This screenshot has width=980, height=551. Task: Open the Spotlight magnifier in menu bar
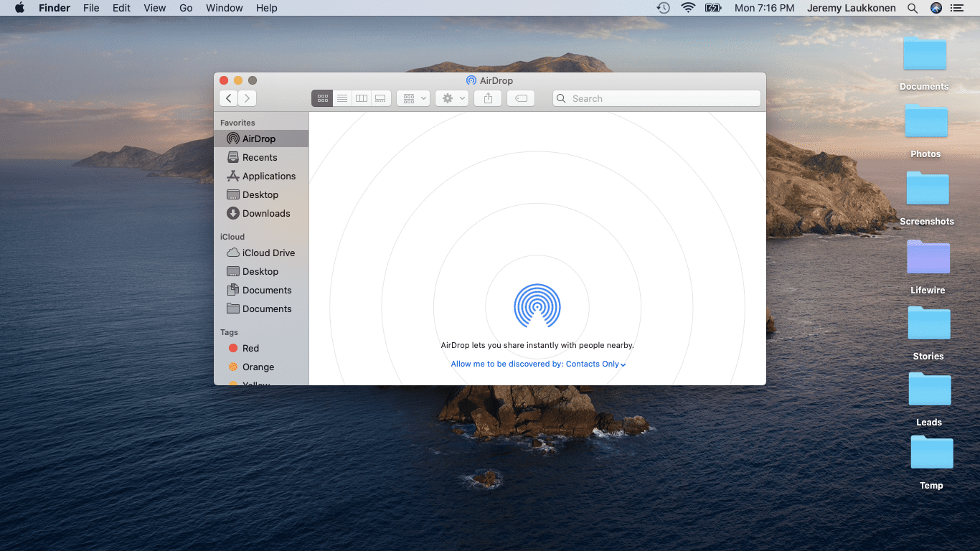click(x=913, y=8)
